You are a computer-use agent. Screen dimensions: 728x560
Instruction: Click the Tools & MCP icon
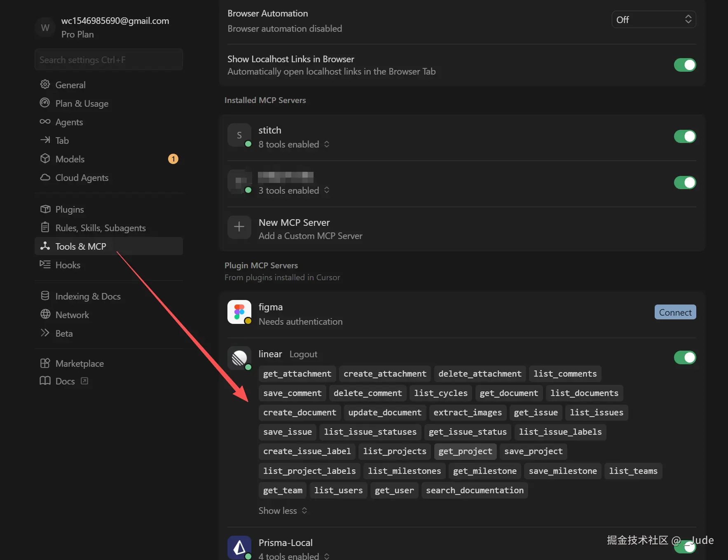coord(45,246)
